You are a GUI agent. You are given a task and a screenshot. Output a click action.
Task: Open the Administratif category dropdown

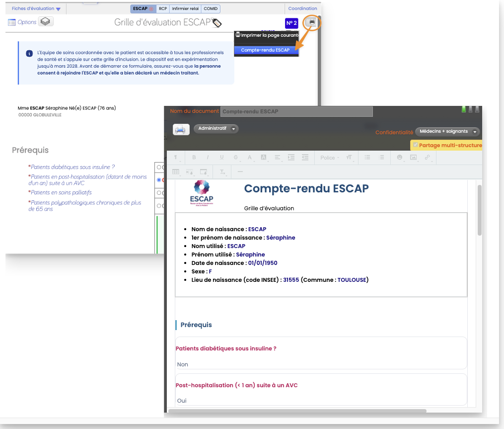point(216,128)
